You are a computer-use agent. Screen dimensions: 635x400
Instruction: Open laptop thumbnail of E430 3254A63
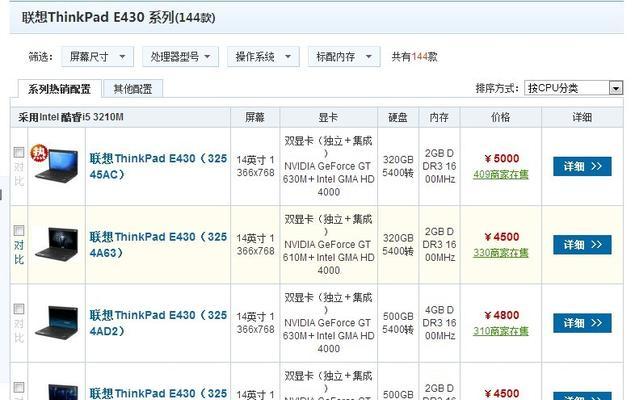click(57, 244)
